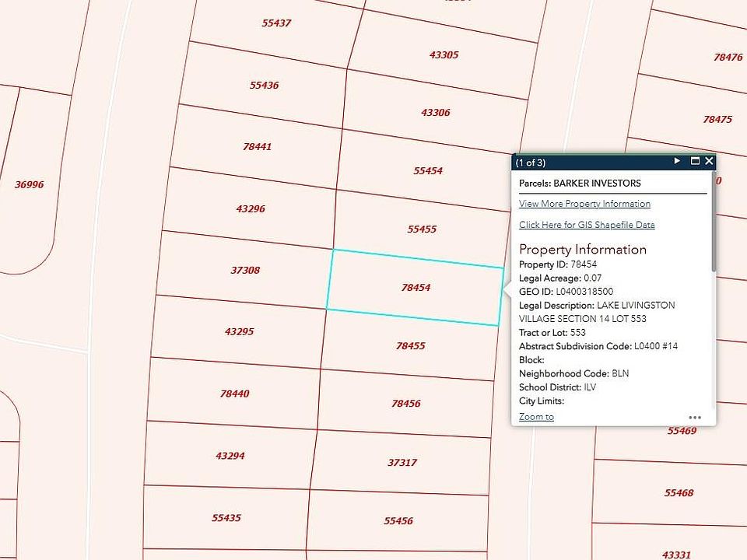The width and height of the screenshot is (747, 560).
Task: Select parcel 78455 on the map
Action: pos(410,345)
